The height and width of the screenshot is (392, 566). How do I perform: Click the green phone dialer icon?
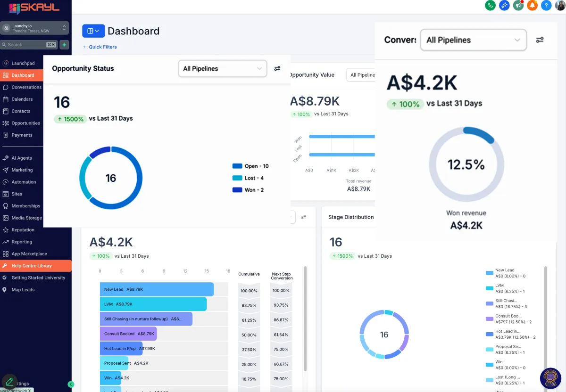[x=491, y=6]
